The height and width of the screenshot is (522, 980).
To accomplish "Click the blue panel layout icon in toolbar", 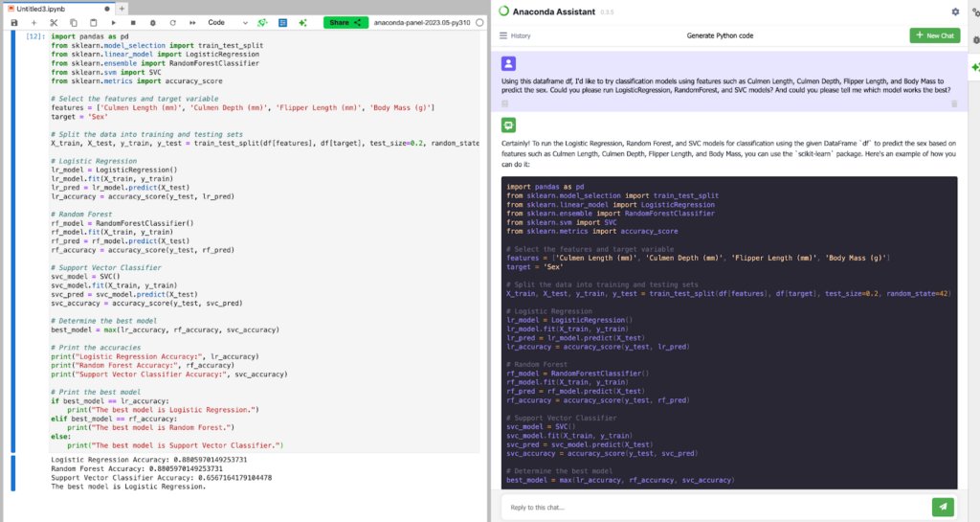I will click(x=282, y=23).
